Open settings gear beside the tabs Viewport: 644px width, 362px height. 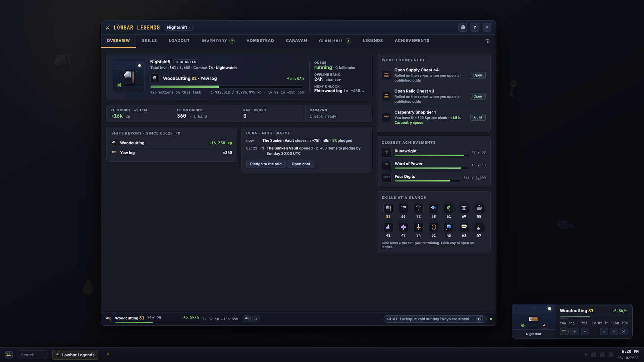[x=487, y=41]
